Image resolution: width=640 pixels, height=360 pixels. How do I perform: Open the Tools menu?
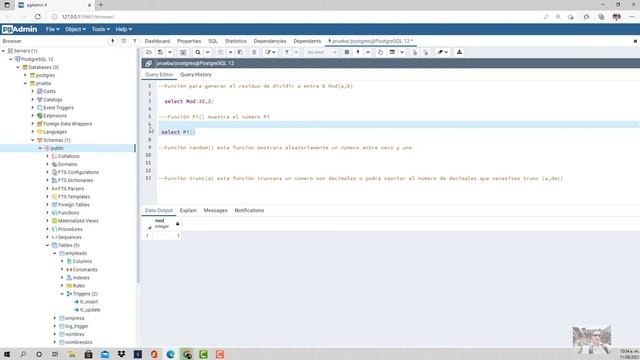[x=100, y=29]
